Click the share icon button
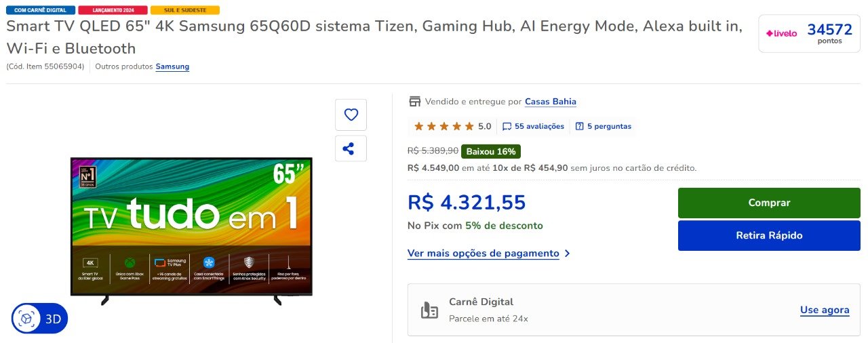Screen dimensions: 868x343 (x=351, y=148)
